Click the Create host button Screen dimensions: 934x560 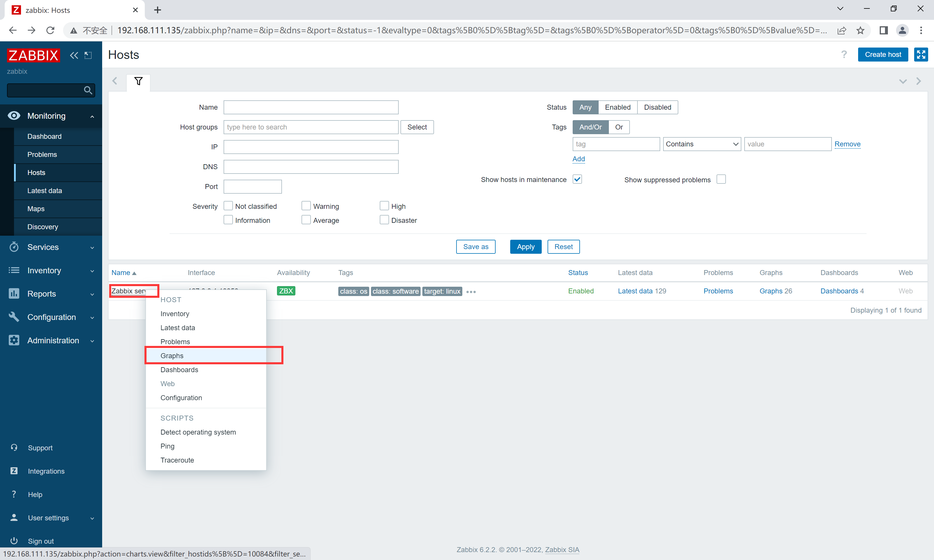pyautogui.click(x=883, y=54)
